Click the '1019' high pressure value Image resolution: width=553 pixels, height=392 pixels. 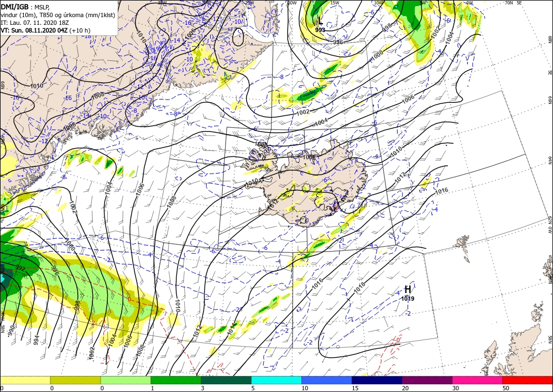point(408,299)
